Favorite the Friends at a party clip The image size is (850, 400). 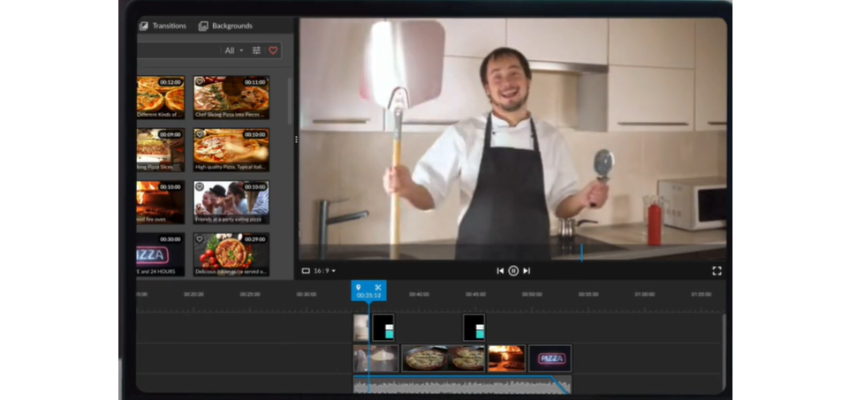(x=199, y=186)
